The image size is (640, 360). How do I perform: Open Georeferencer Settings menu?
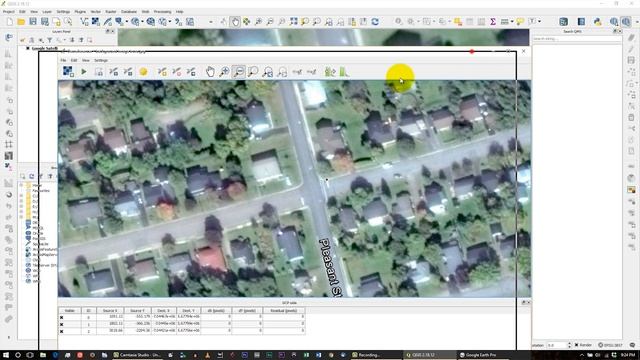tap(101, 60)
